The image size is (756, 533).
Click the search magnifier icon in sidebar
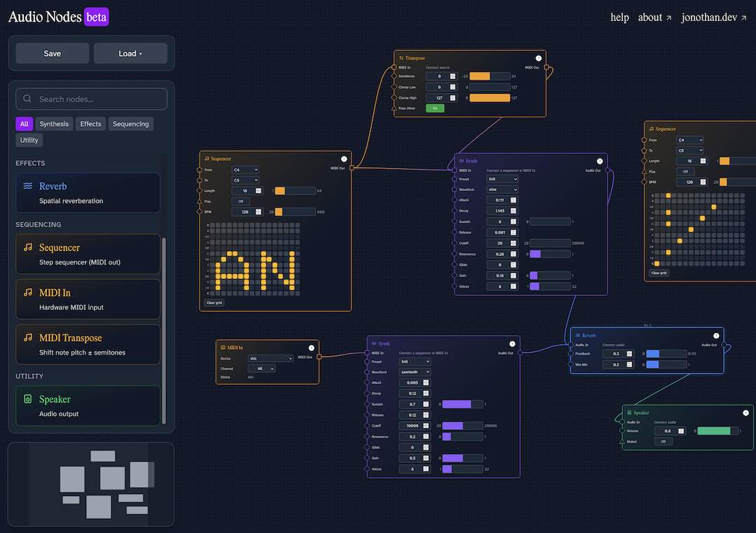(x=27, y=99)
